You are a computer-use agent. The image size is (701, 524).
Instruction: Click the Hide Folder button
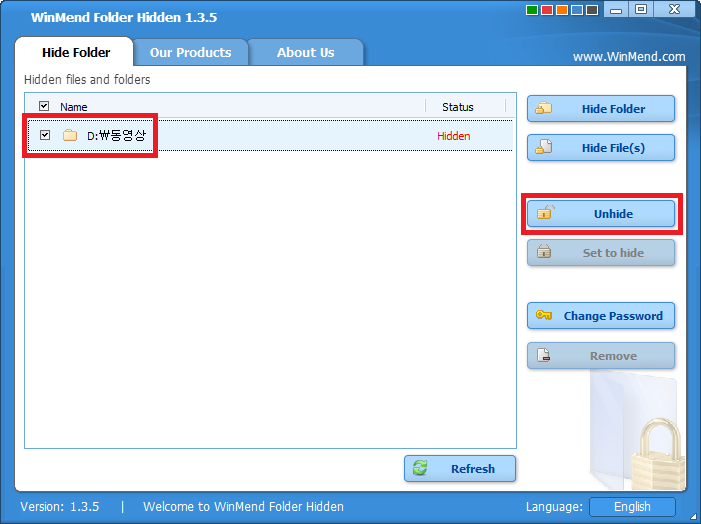pos(600,109)
